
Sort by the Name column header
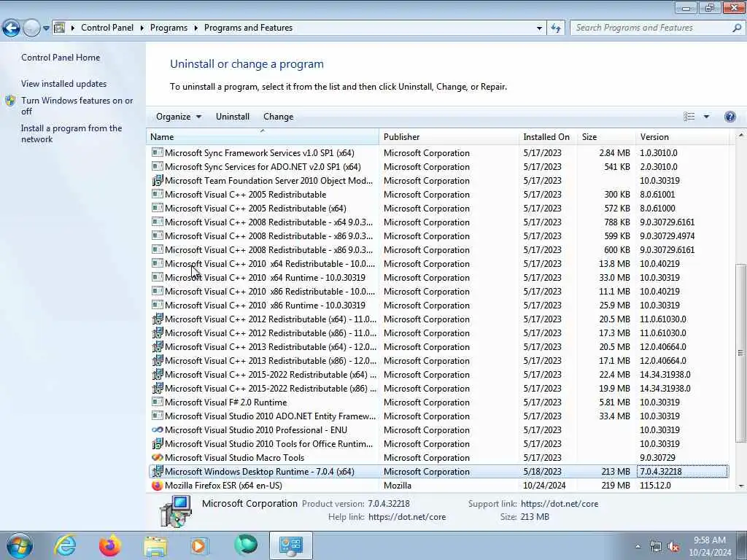[x=263, y=136]
